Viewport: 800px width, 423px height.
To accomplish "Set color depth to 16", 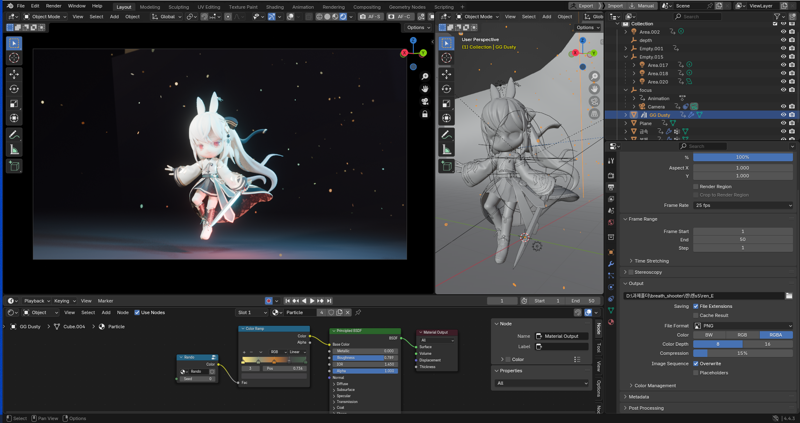I will [768, 344].
